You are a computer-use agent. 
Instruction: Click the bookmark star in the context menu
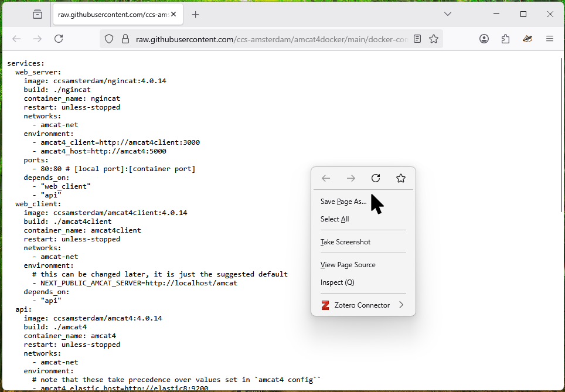[x=401, y=178]
